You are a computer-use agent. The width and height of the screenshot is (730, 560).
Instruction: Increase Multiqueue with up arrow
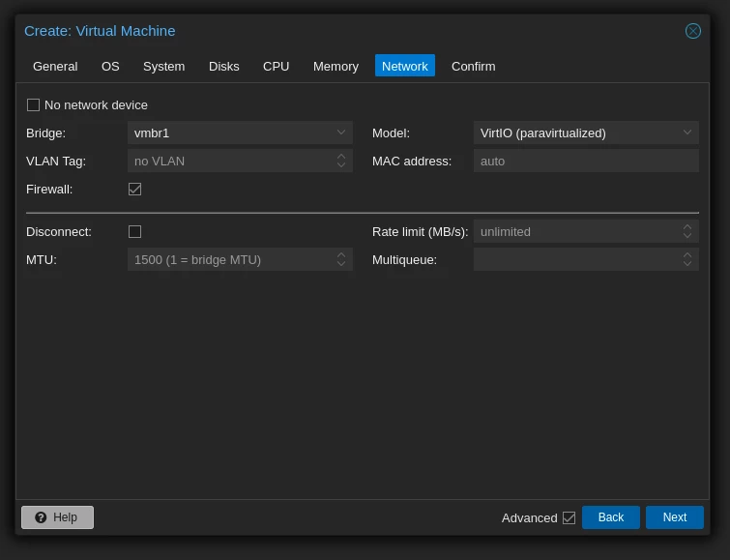[x=687, y=254]
